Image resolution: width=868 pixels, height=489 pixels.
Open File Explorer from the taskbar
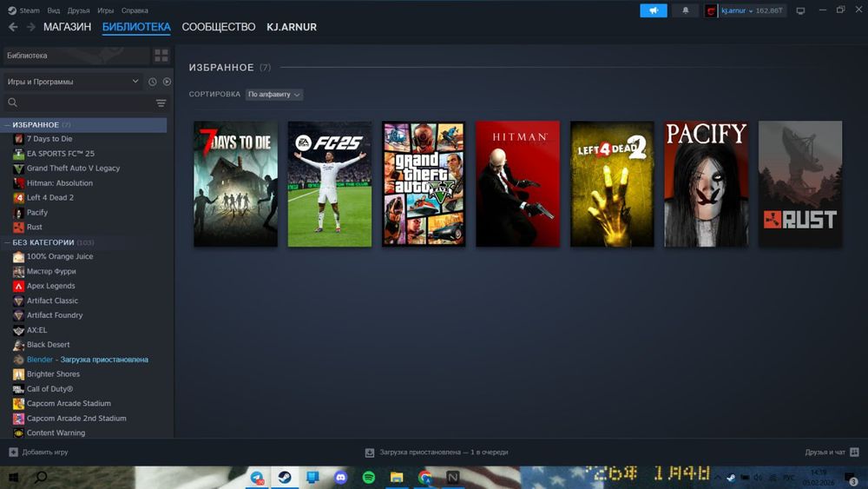pos(397,478)
